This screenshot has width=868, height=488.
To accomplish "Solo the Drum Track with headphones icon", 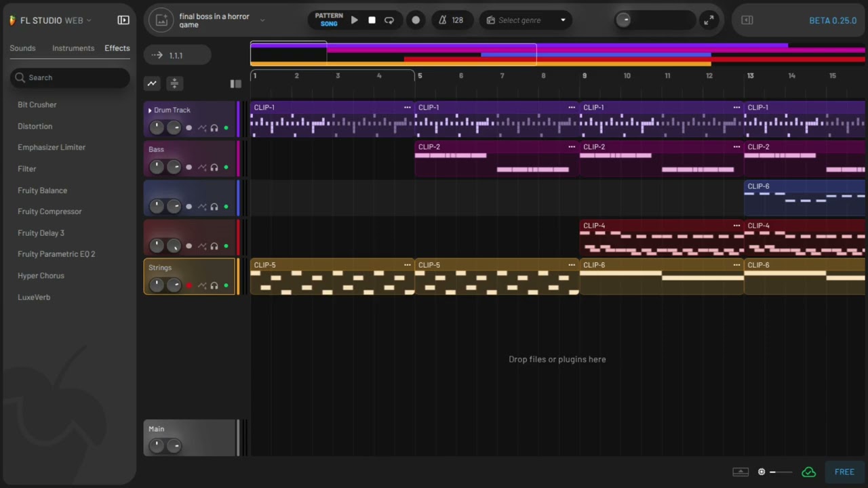I will click(x=214, y=128).
